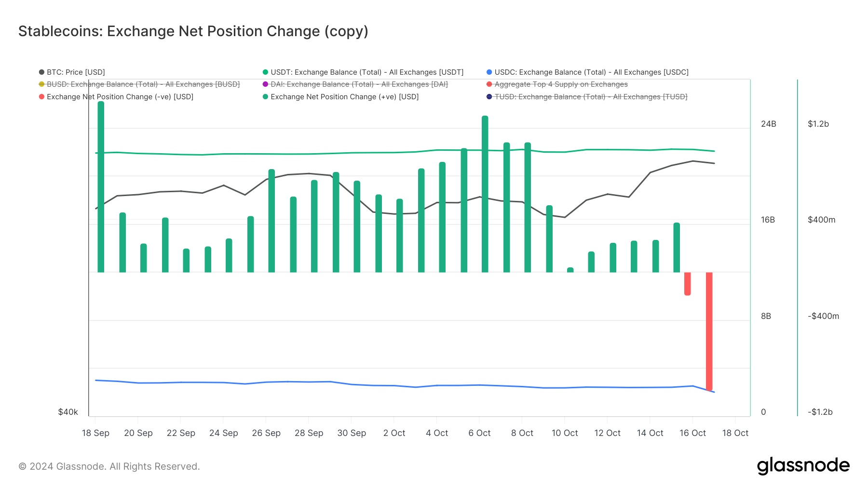Hide the Exchange Net Position Change (-ve) series
Image resolution: width=868 pixels, height=488 pixels.
click(120, 97)
